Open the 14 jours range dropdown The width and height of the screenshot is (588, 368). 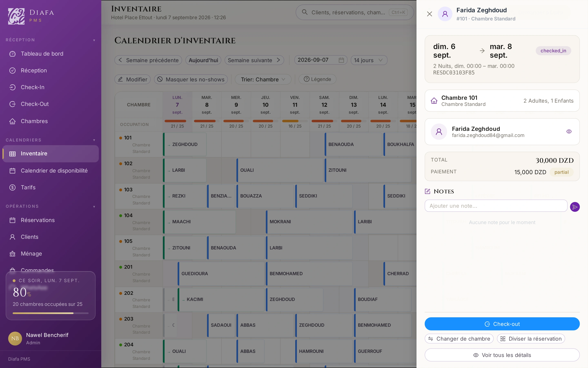369,60
